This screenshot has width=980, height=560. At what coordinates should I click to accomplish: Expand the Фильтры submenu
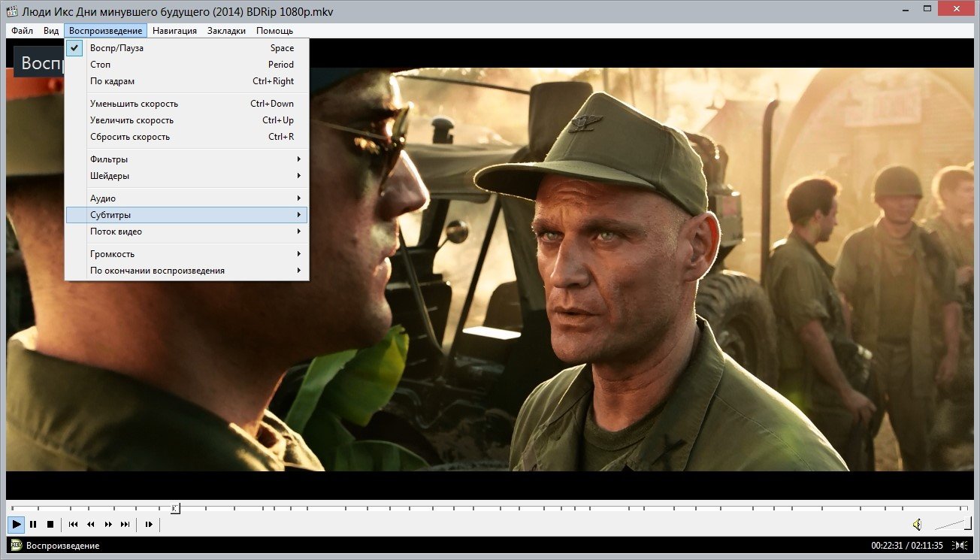point(187,159)
